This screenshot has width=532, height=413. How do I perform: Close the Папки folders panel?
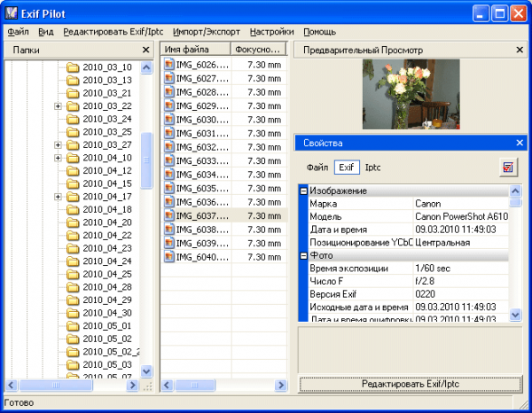pos(146,50)
